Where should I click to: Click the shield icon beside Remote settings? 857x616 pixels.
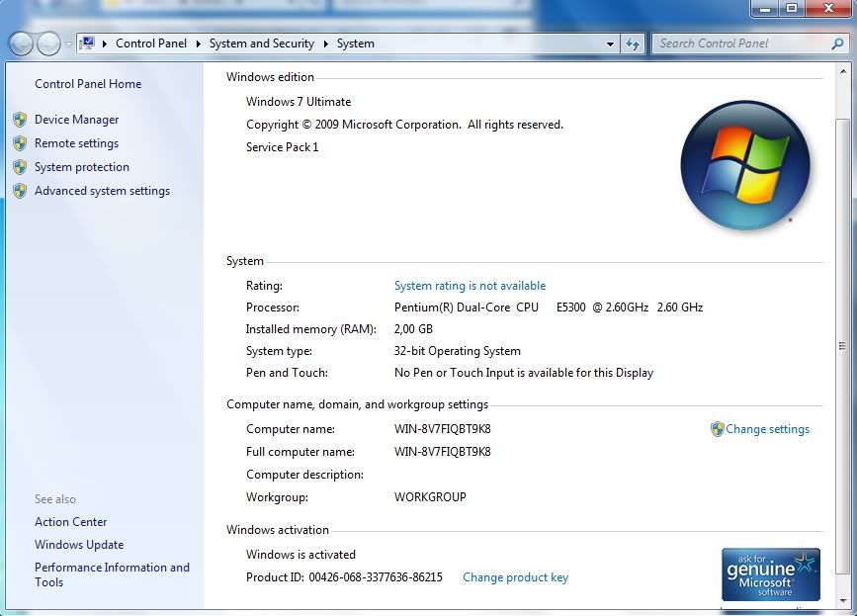20,143
